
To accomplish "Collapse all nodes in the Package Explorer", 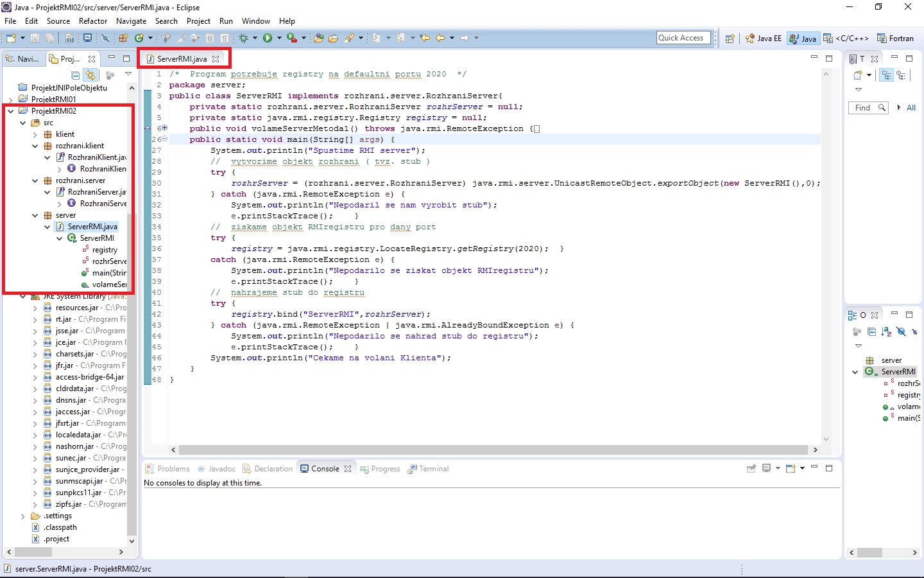I will tap(75, 75).
